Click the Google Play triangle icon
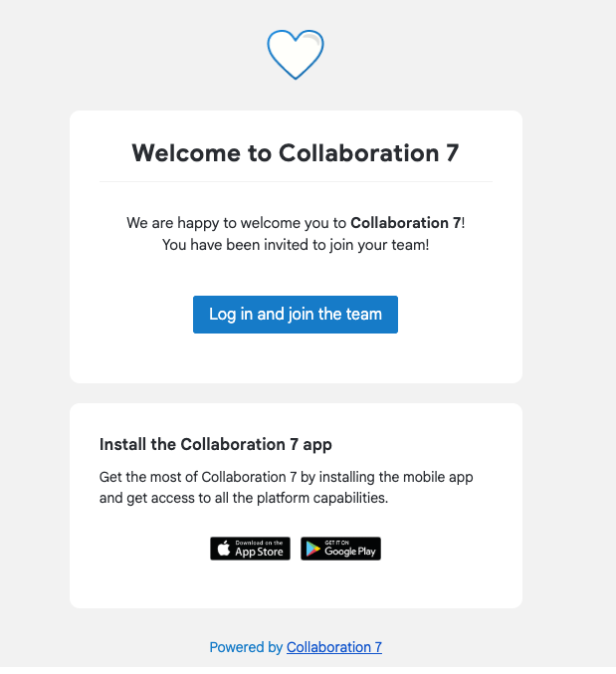This screenshot has width=616, height=674. (x=312, y=549)
